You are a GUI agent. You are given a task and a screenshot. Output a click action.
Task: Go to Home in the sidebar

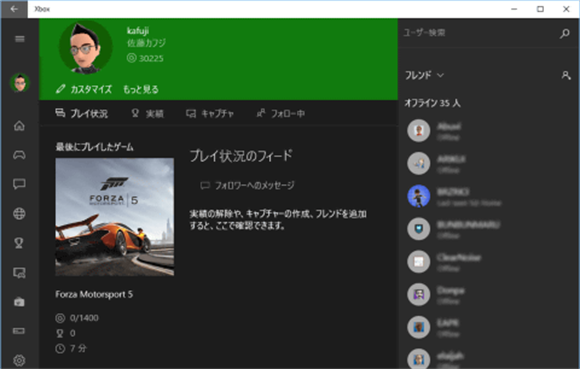point(19,126)
